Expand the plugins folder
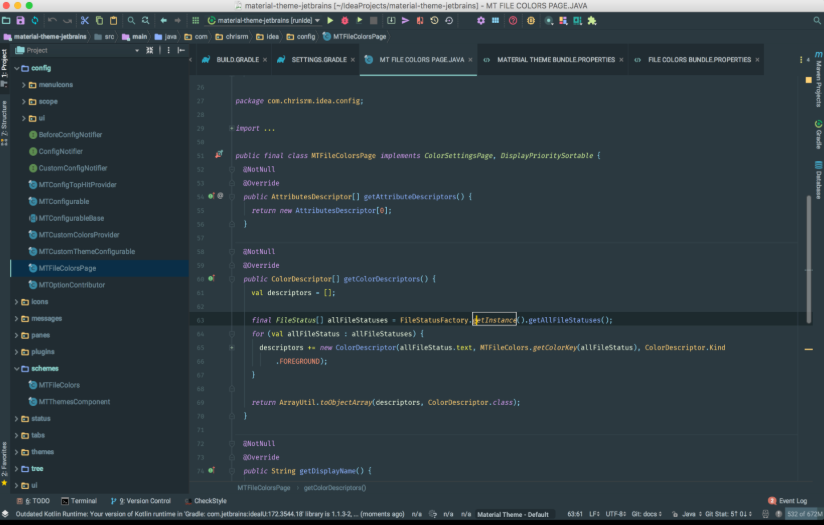824x525 pixels. pyautogui.click(x=17, y=352)
